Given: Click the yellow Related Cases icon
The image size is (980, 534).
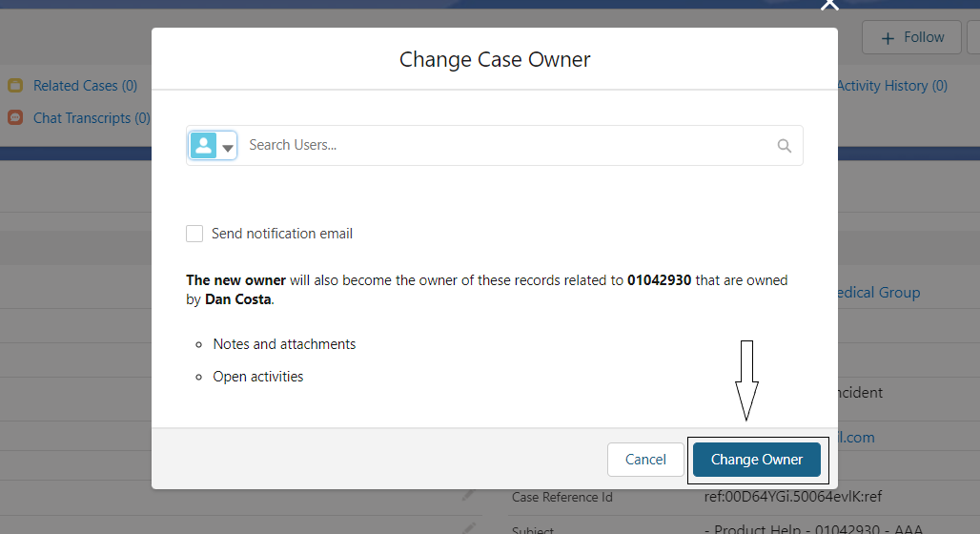Looking at the screenshot, I should tap(15, 86).
